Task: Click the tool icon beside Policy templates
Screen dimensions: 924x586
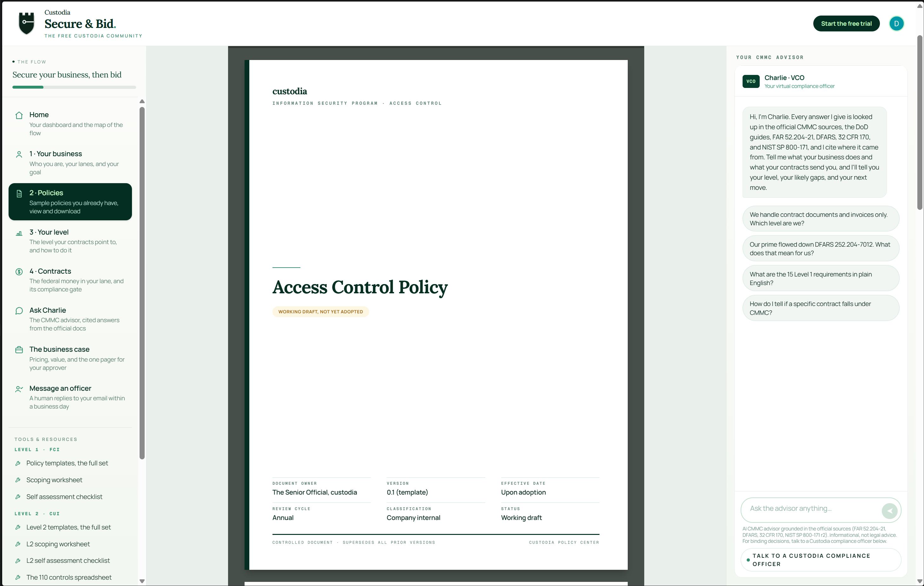Action: [x=18, y=463]
